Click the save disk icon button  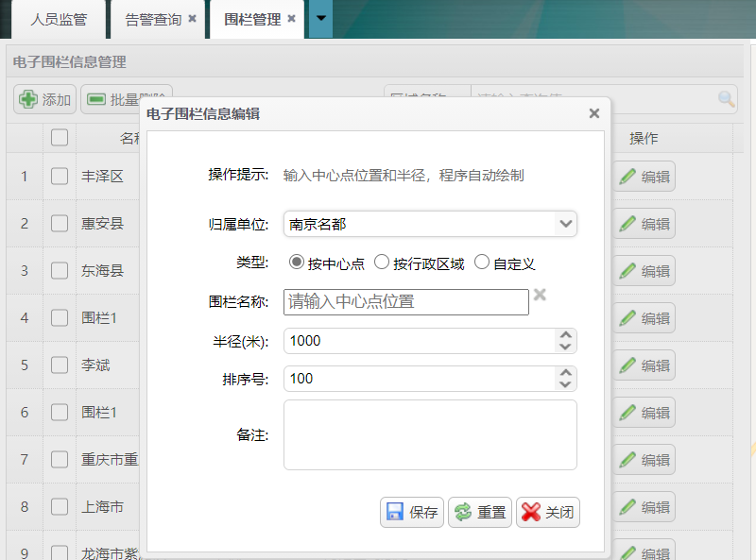click(x=412, y=513)
